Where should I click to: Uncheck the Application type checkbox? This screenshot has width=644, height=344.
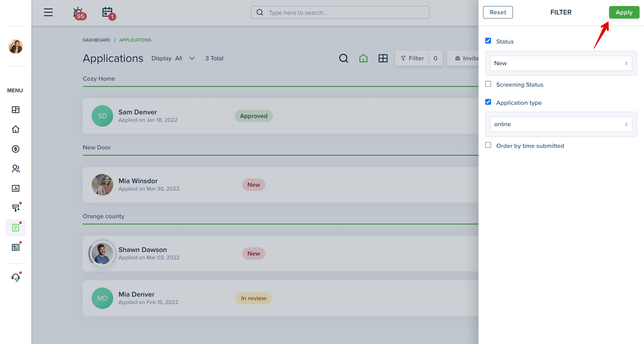click(x=488, y=102)
